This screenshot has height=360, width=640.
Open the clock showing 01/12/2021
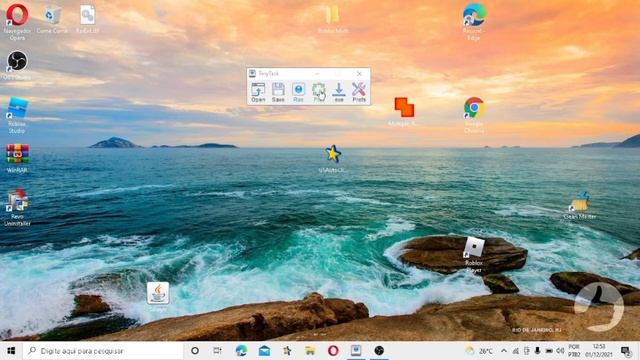point(599,351)
